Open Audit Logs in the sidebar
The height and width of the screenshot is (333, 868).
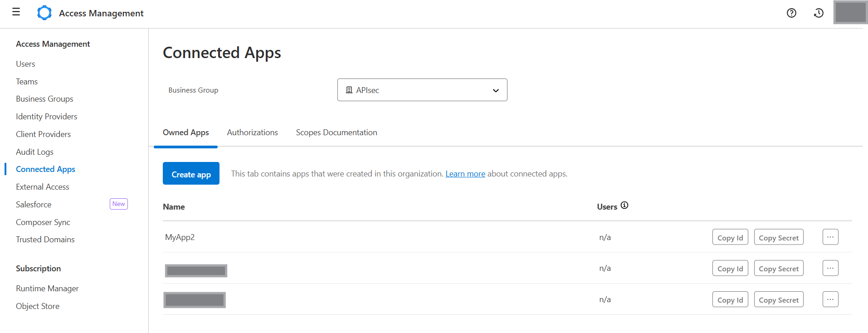pyautogui.click(x=34, y=152)
